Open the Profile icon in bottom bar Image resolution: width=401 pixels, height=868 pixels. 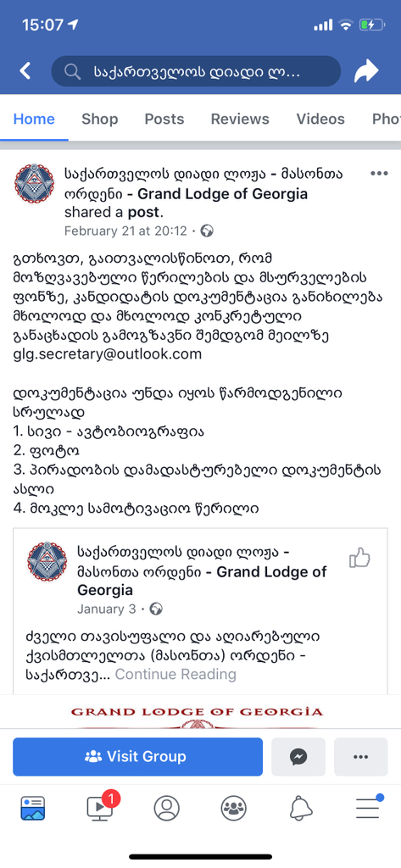(x=167, y=809)
